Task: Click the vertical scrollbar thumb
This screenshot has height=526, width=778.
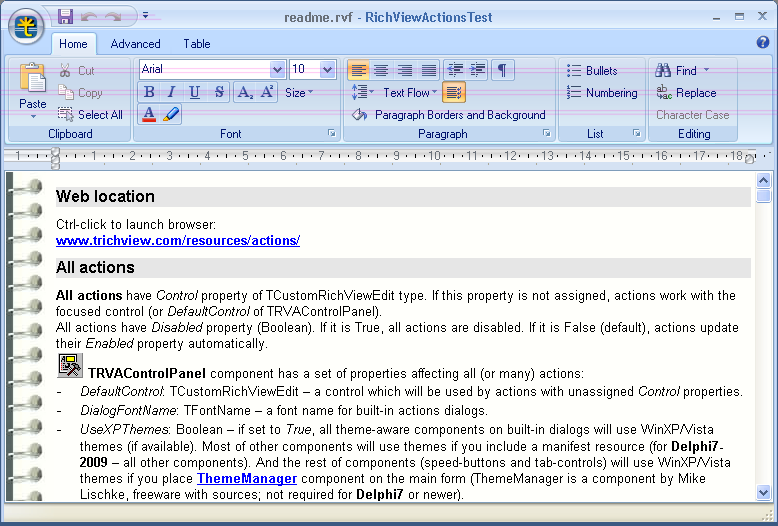Action: (x=763, y=196)
